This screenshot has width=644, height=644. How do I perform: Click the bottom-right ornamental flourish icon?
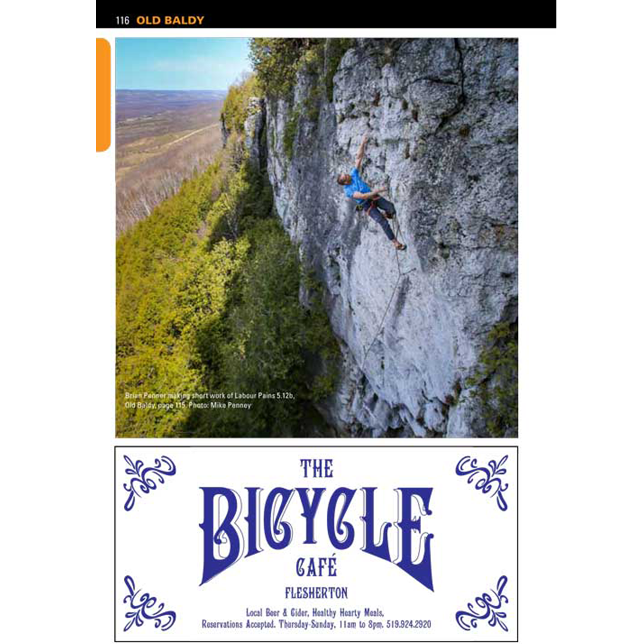[482, 603]
